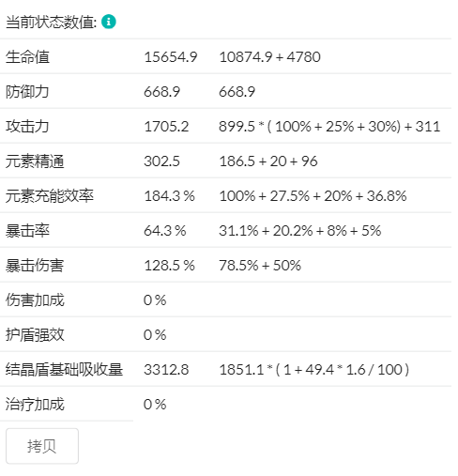Select the 攻击力 value 1705.2
The height and width of the screenshot is (476, 458).
tap(166, 127)
